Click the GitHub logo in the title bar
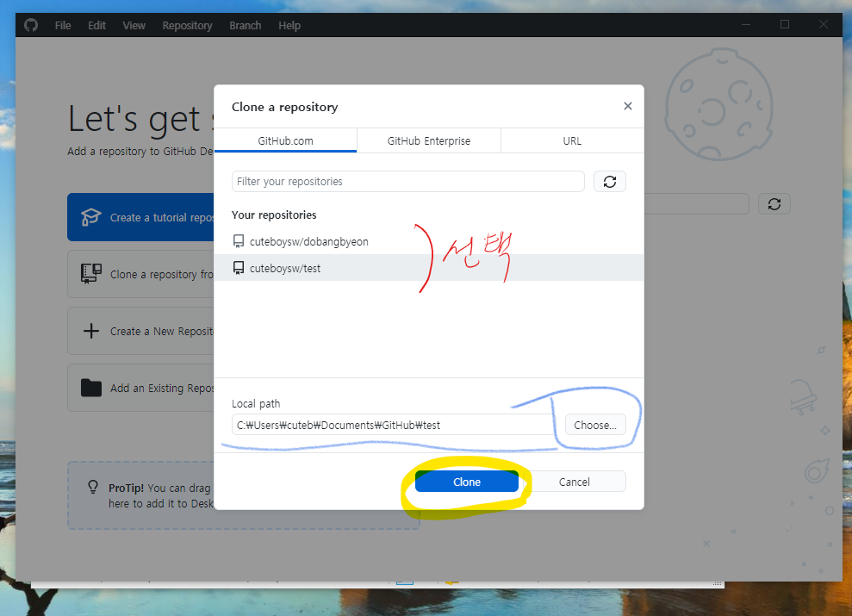The width and height of the screenshot is (852, 616). [31, 25]
